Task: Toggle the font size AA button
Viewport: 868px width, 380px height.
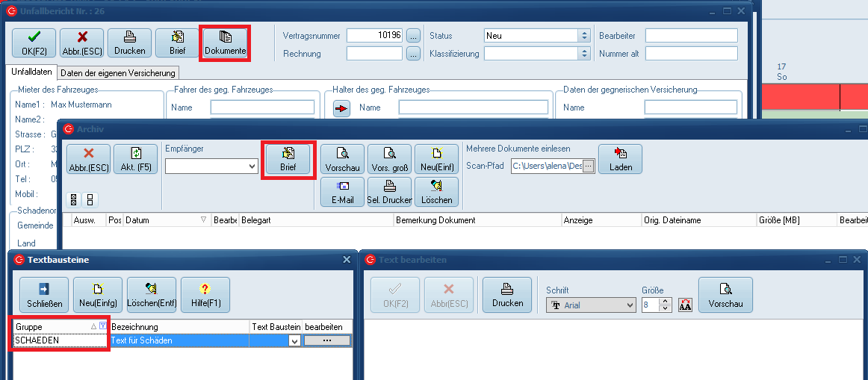Action: click(685, 305)
